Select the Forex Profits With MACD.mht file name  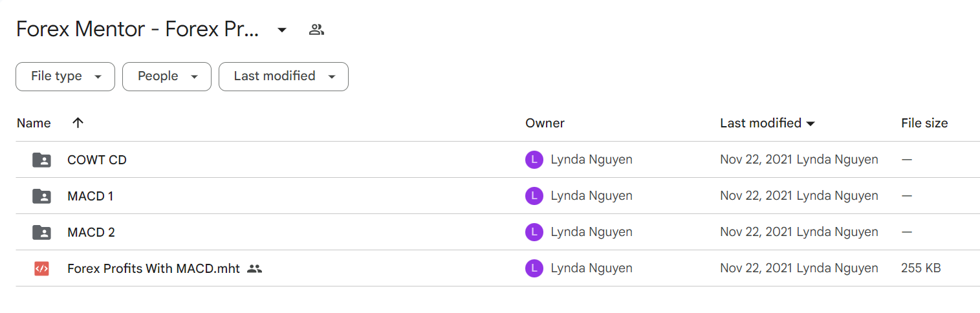tap(154, 268)
